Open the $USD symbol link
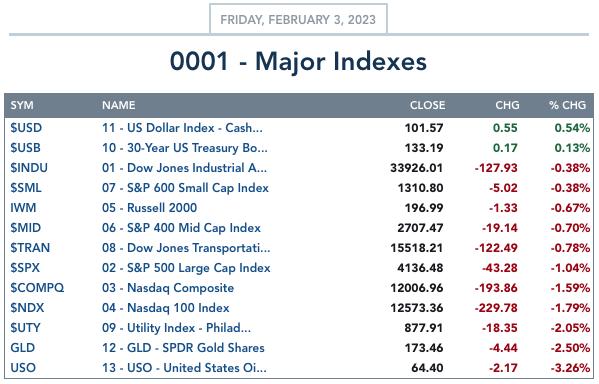The image size is (599, 384). [26, 128]
